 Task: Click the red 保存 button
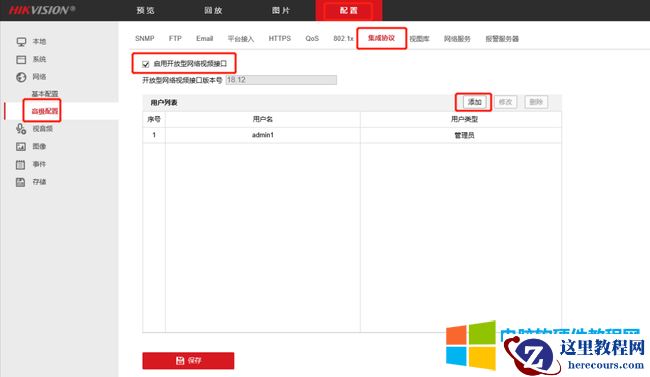click(x=188, y=360)
